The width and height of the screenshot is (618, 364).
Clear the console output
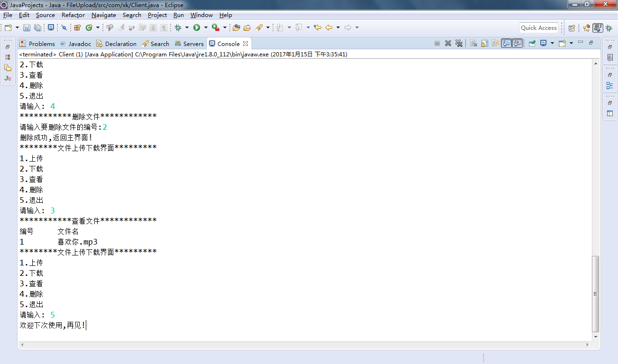click(x=473, y=43)
